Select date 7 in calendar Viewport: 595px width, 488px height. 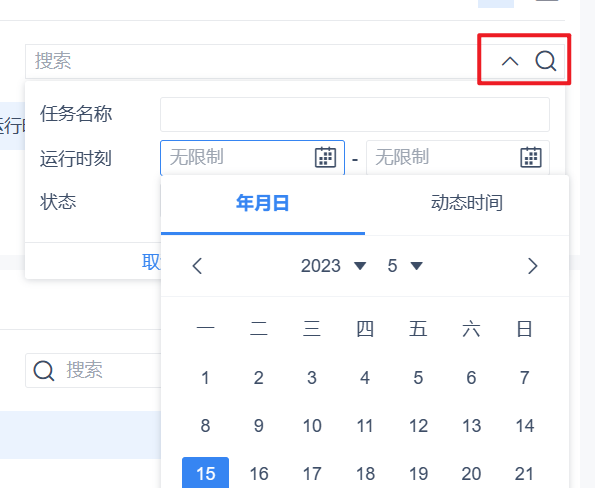(524, 378)
